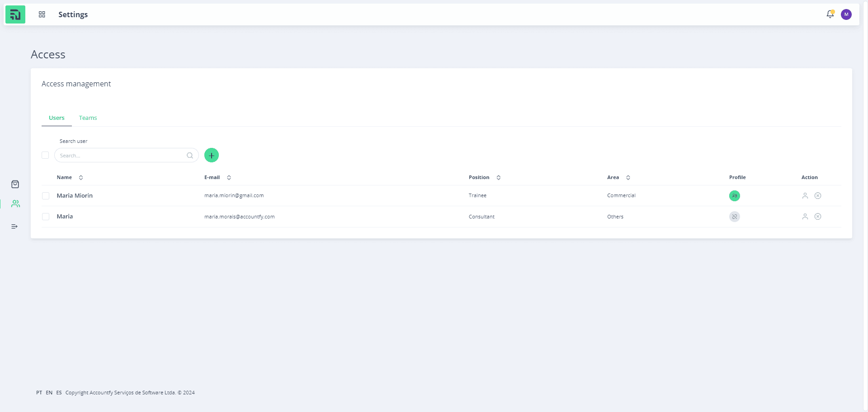Open the notifications bell

830,14
